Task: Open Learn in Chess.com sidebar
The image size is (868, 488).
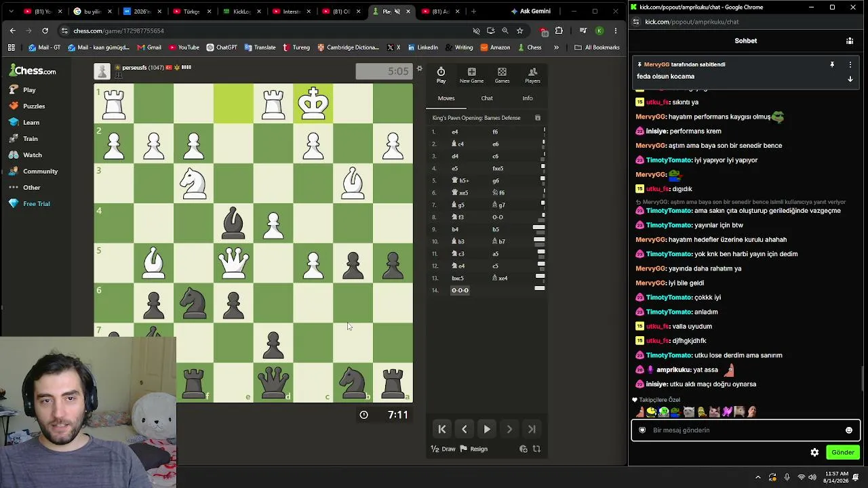Action: [24, 122]
